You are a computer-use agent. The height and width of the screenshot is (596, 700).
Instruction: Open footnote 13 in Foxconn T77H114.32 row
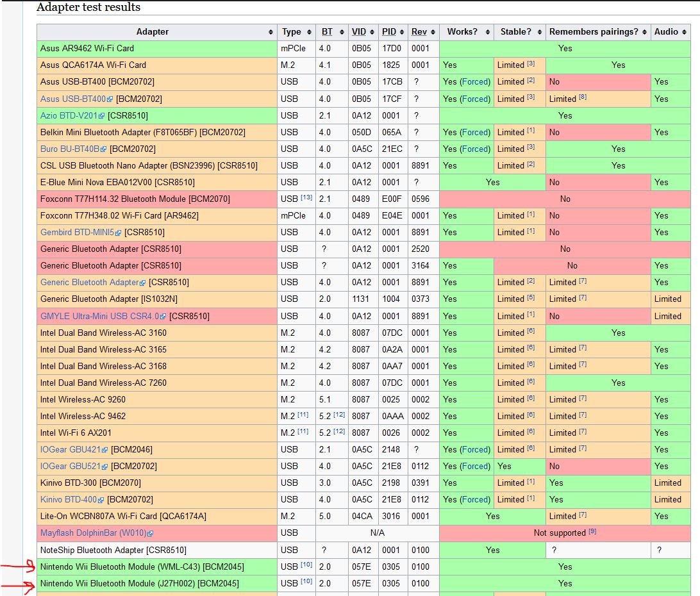click(306, 197)
